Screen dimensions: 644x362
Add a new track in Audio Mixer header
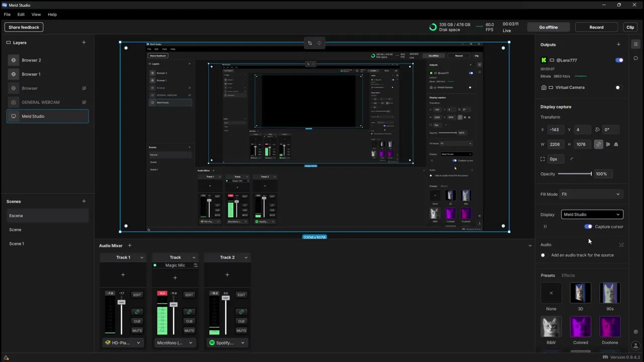point(129,245)
